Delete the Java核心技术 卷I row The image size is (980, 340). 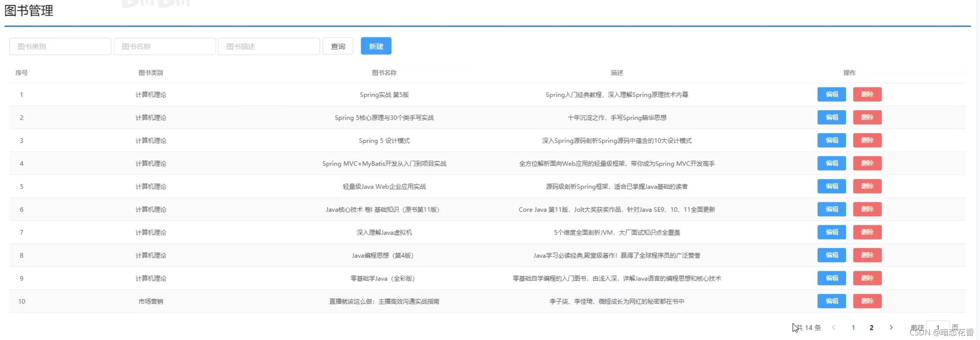[867, 209]
